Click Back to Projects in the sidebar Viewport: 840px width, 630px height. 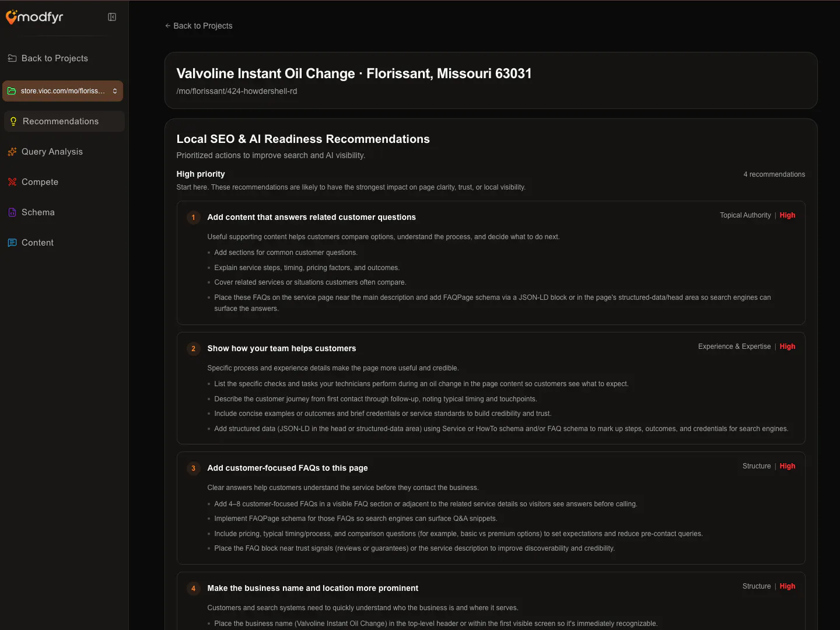click(55, 58)
